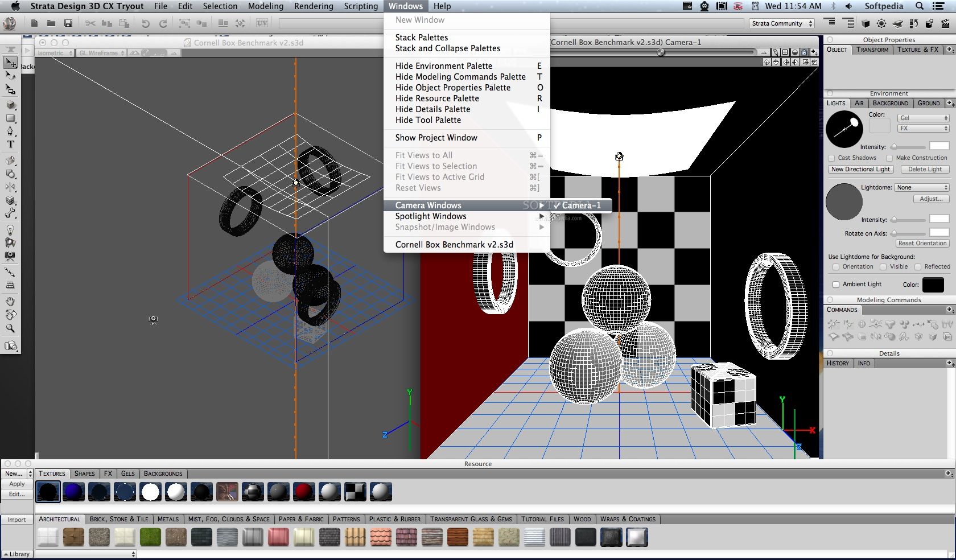The height and width of the screenshot is (560, 956).
Task: Open the Isometric view dropdown
Action: click(55, 53)
